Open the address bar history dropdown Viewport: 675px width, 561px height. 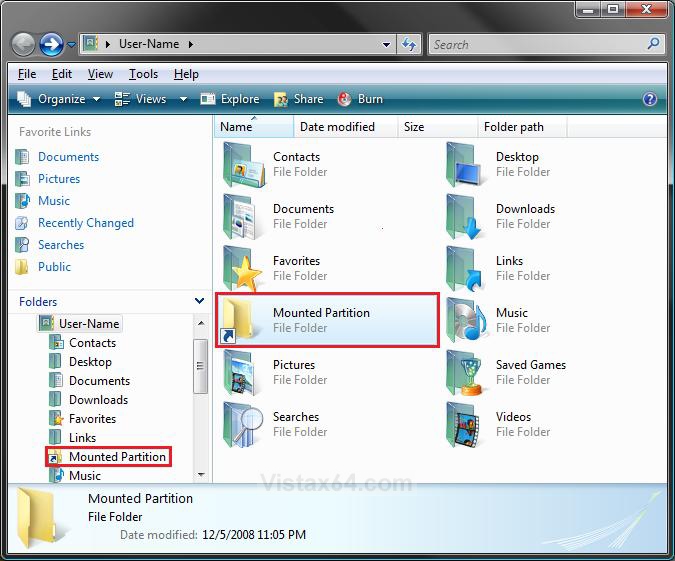(x=386, y=44)
